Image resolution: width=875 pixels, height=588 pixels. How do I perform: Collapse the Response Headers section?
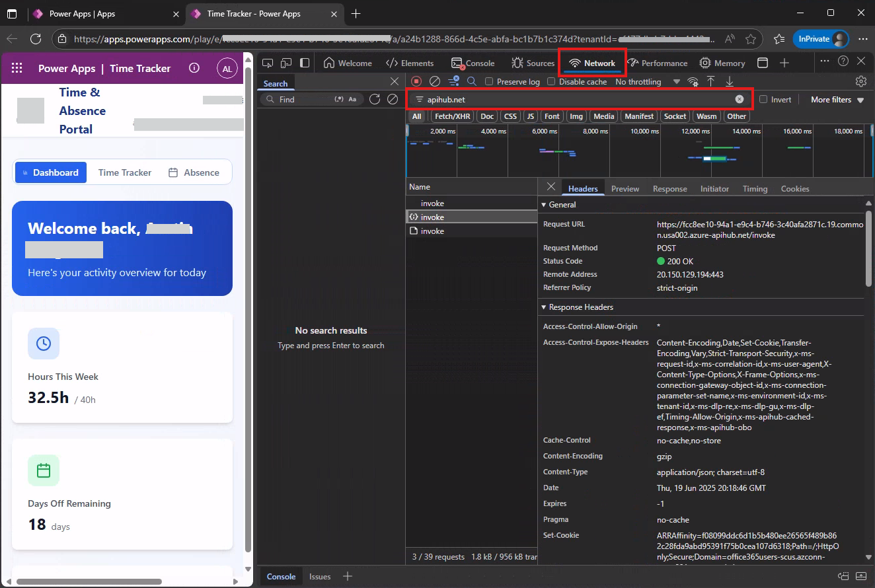point(543,307)
